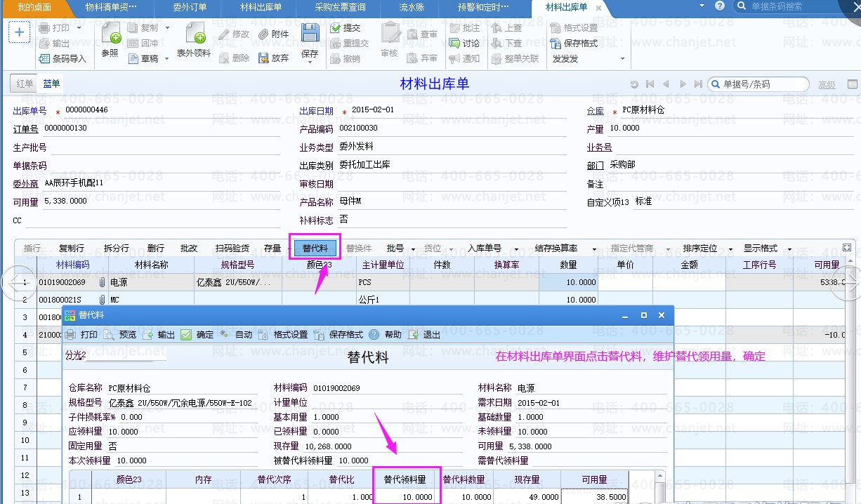Click the 附件 attachment paperclip icon
The image size is (861, 504).
(264, 34)
